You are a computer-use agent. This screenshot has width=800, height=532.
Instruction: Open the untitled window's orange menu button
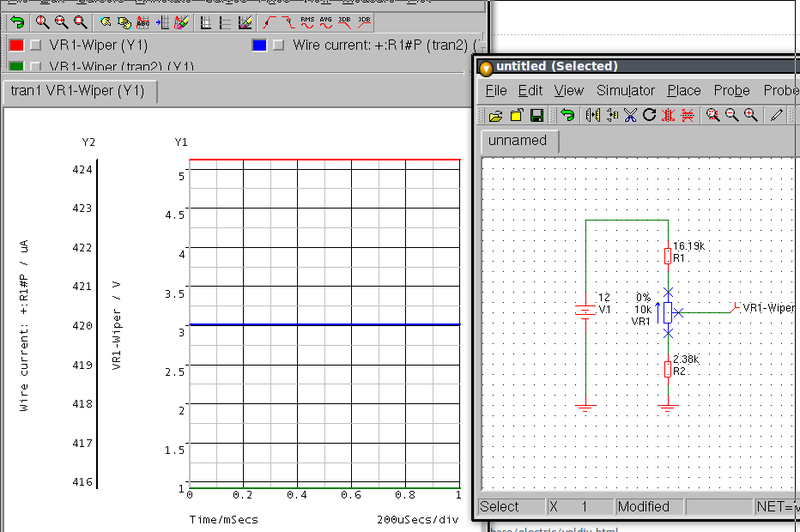486,67
